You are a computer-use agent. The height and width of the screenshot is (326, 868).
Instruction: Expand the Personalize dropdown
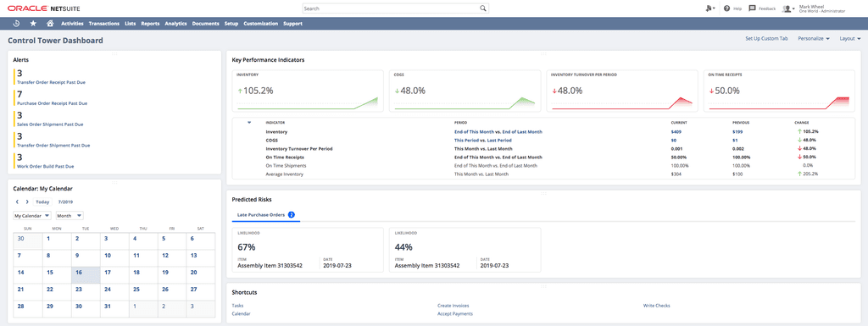(814, 39)
